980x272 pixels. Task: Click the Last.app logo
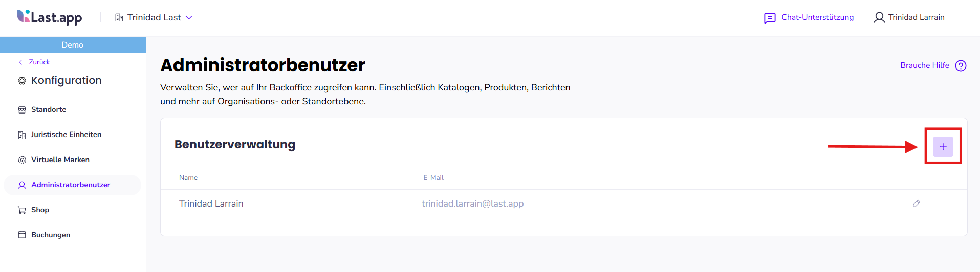point(50,17)
